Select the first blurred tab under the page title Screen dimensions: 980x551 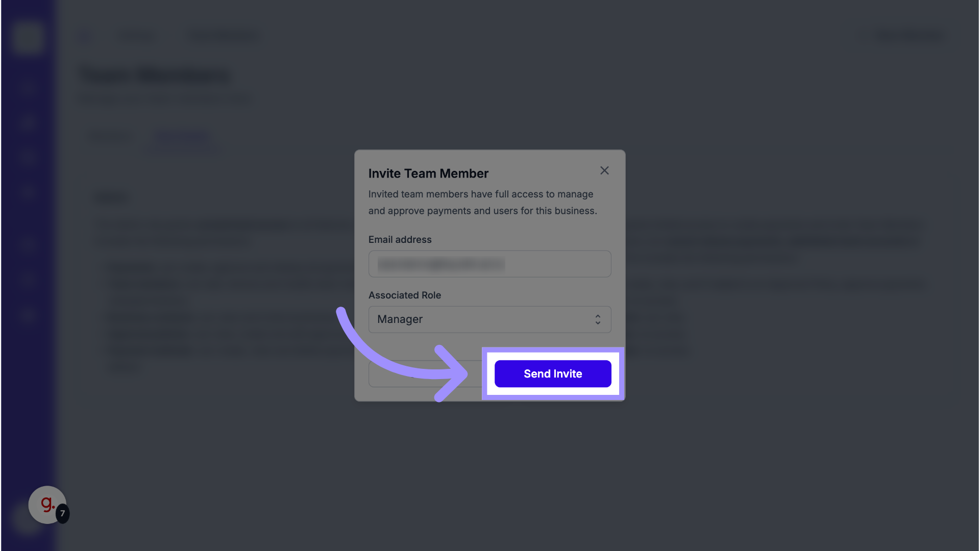pyautogui.click(x=110, y=137)
